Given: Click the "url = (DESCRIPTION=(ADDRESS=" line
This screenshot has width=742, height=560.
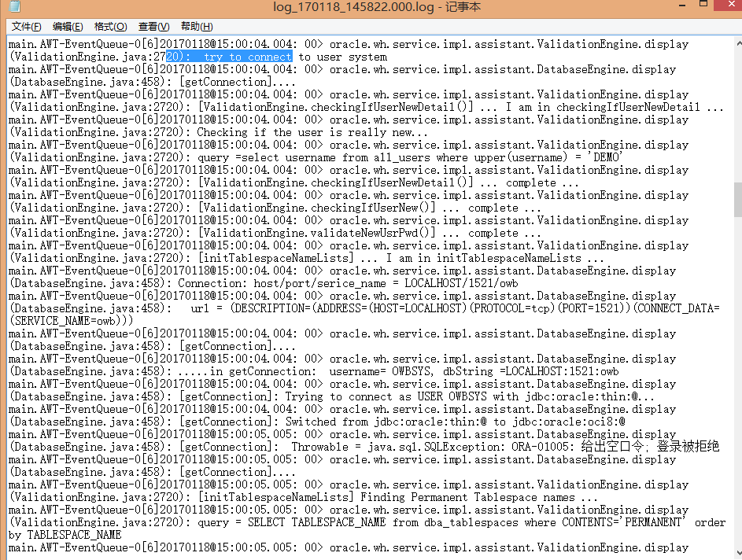Looking at the screenshot, I should (365, 308).
